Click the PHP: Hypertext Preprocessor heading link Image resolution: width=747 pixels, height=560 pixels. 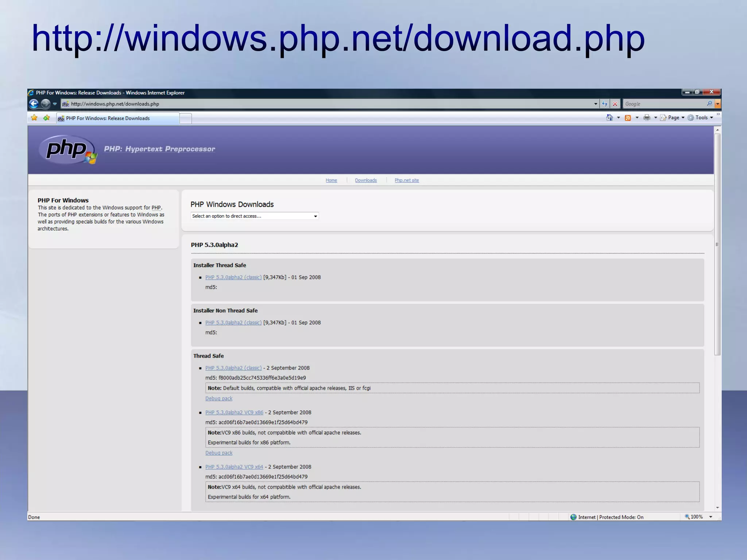coord(159,149)
